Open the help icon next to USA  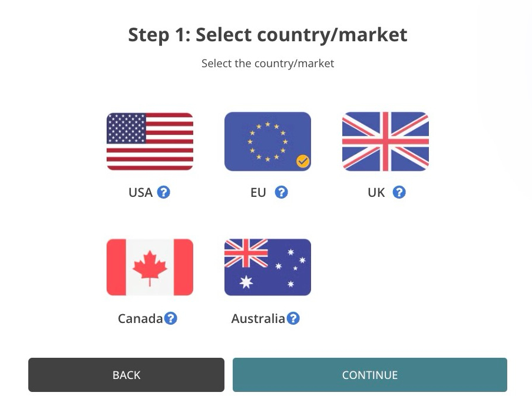[164, 192]
